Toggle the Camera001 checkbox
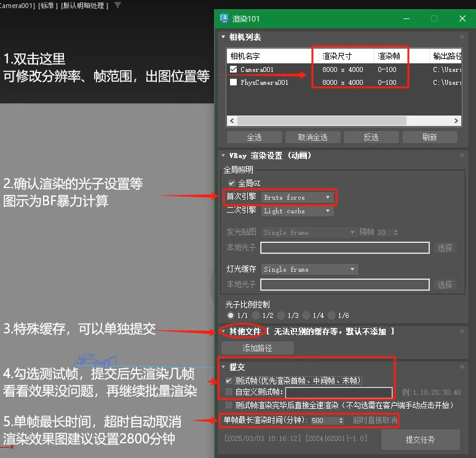 pyautogui.click(x=233, y=69)
